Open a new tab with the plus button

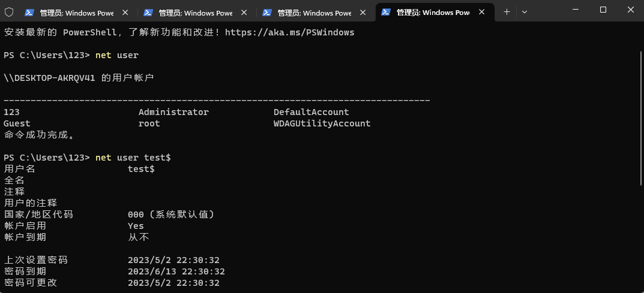click(x=507, y=12)
